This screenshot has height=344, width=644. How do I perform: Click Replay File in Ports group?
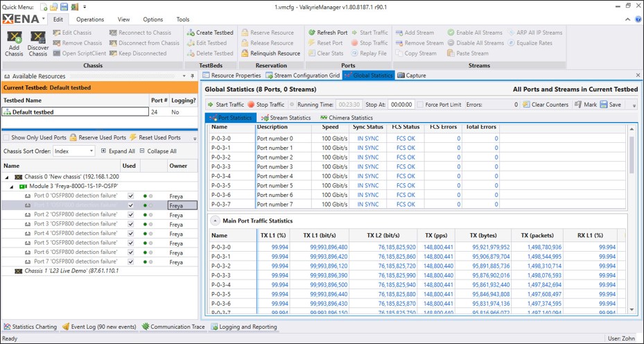point(368,53)
